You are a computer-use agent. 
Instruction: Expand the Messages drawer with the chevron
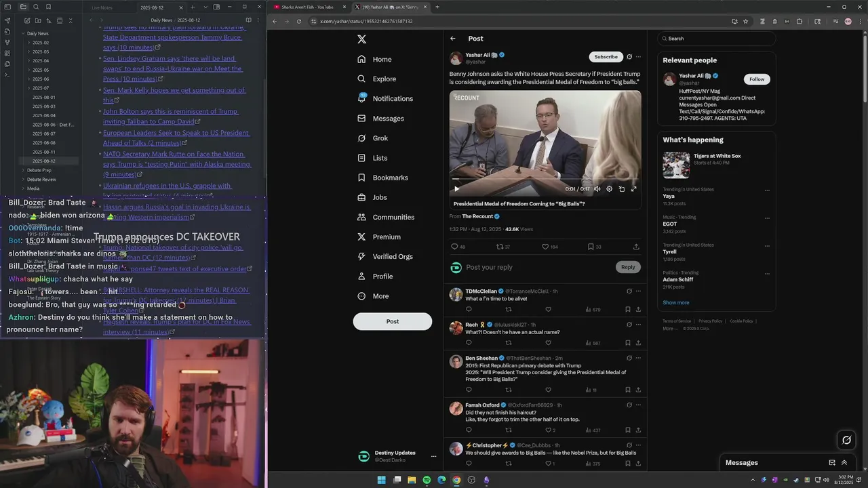pos(844,463)
